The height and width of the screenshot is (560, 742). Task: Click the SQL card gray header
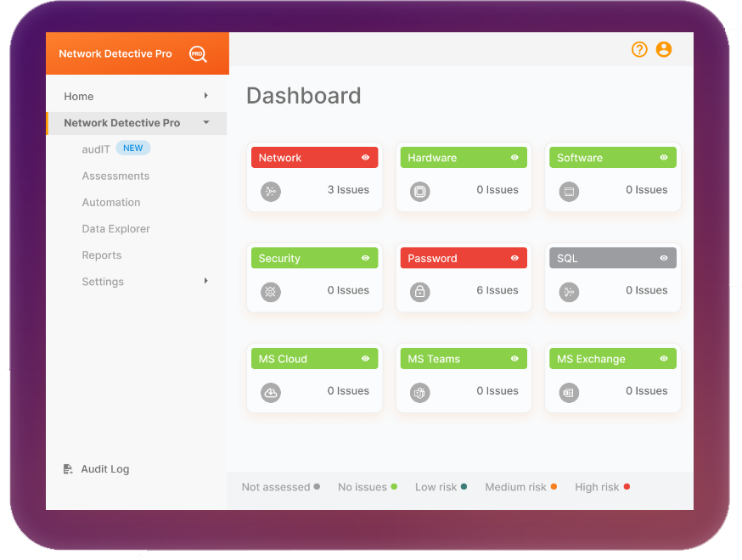point(613,258)
